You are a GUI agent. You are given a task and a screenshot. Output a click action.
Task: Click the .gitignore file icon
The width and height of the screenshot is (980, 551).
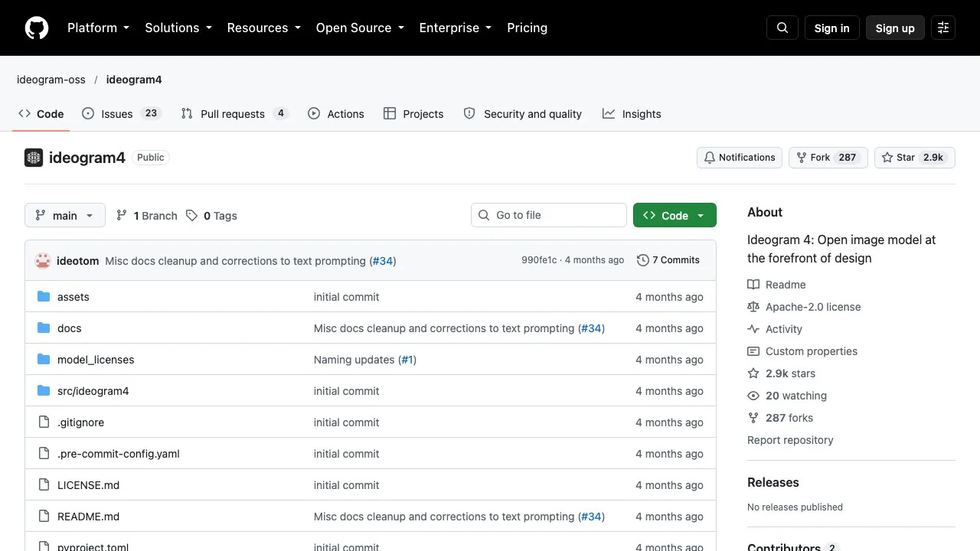pos(44,422)
